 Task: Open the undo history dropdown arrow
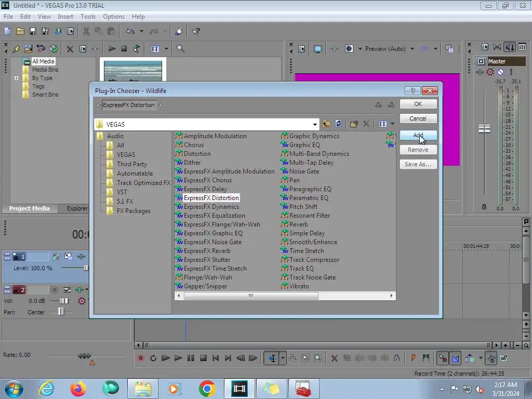pyautogui.click(x=141, y=31)
